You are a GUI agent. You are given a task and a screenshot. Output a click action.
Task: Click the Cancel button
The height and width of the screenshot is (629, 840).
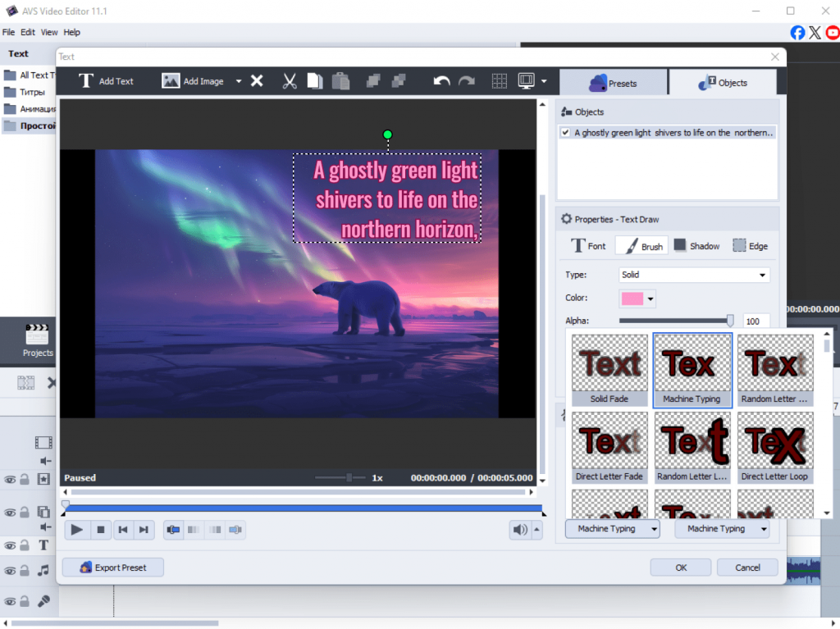point(747,567)
